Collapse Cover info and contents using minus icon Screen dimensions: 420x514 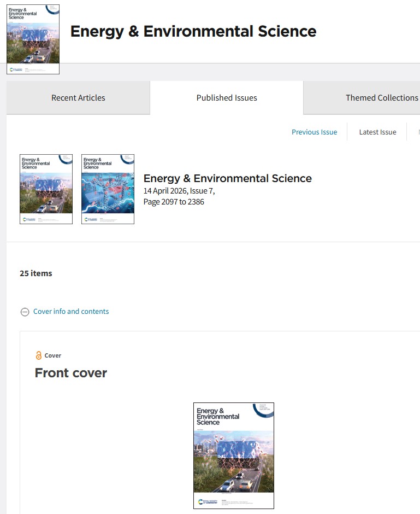[x=25, y=312]
